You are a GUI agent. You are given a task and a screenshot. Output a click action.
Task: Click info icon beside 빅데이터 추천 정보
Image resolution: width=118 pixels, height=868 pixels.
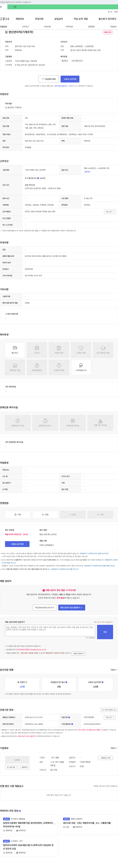point(20,811)
